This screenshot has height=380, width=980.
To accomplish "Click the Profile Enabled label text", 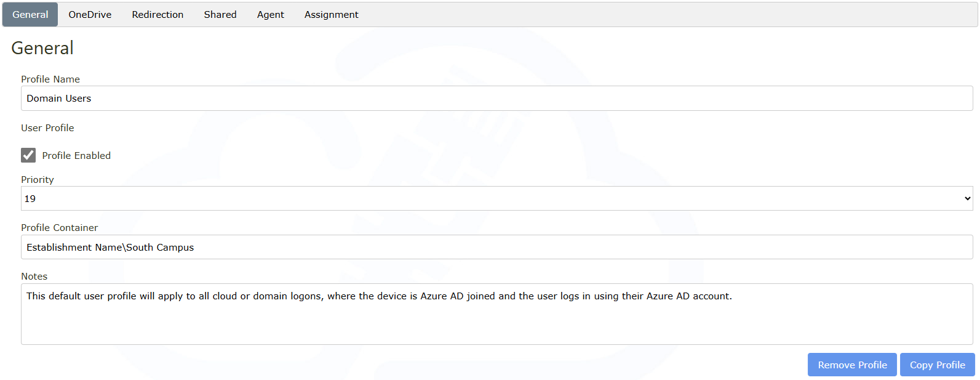I will (76, 156).
